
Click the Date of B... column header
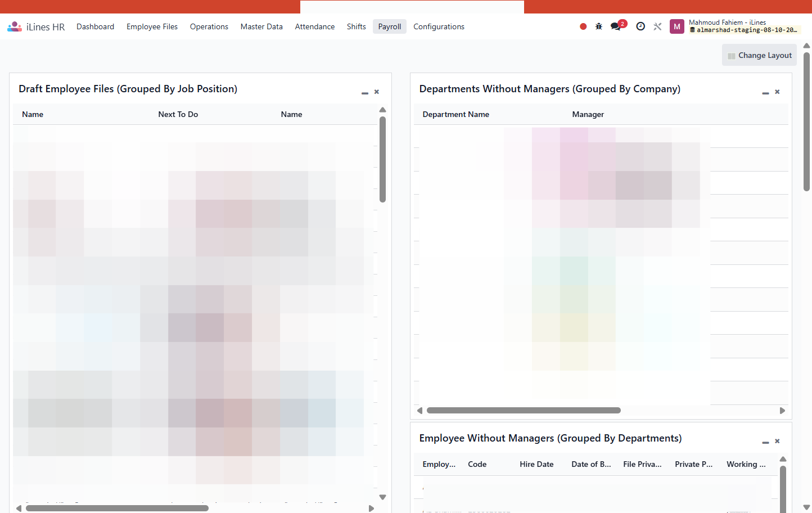591,464
